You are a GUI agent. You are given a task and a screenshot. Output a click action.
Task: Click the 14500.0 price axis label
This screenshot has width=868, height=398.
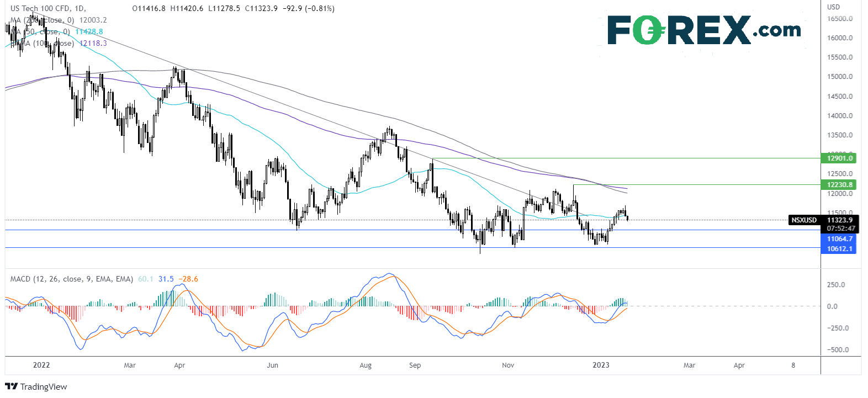tap(839, 96)
